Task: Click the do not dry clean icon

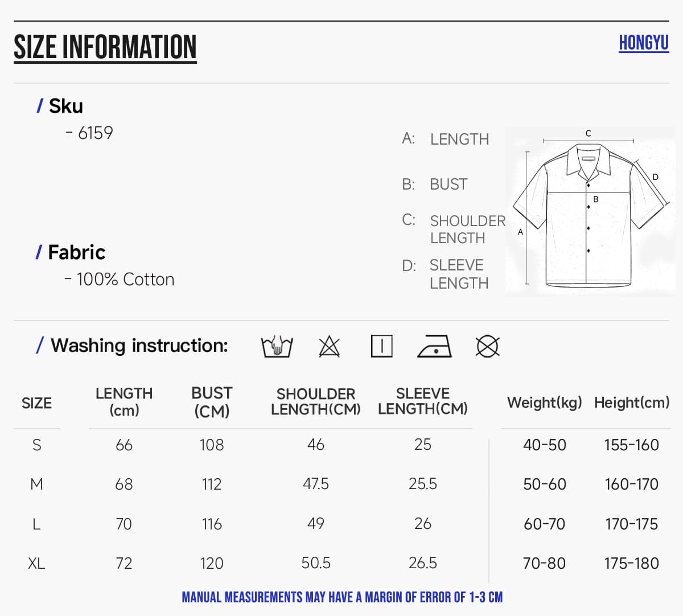Action: click(x=487, y=346)
